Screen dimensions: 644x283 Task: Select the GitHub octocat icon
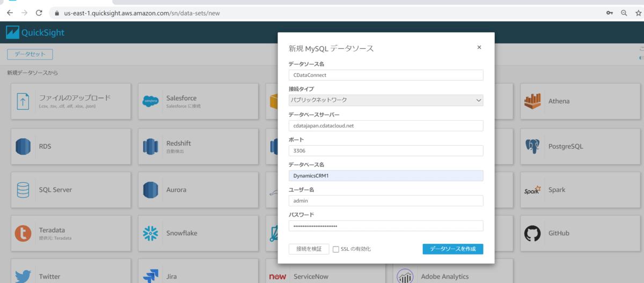click(533, 233)
